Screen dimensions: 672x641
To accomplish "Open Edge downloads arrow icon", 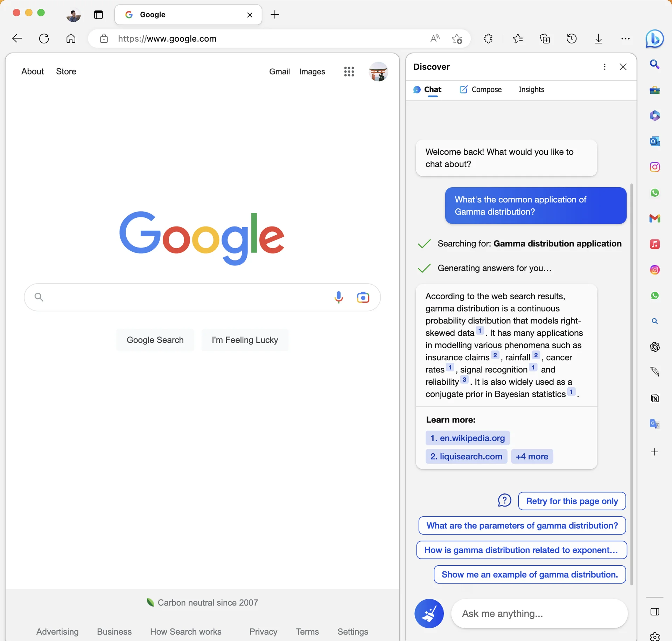I will 598,39.
